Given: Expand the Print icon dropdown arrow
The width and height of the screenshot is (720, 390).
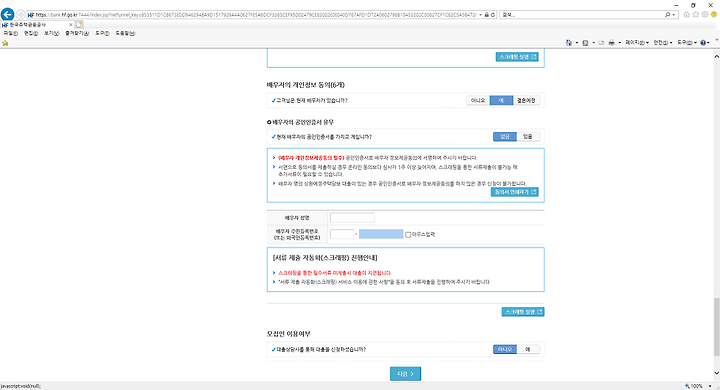Looking at the screenshot, I should pos(619,43).
